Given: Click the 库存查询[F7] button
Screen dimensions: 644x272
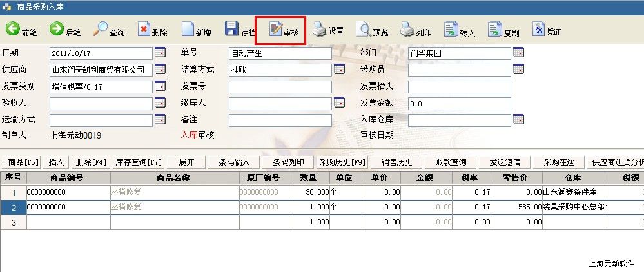Looking at the screenshot, I should coord(139,162).
